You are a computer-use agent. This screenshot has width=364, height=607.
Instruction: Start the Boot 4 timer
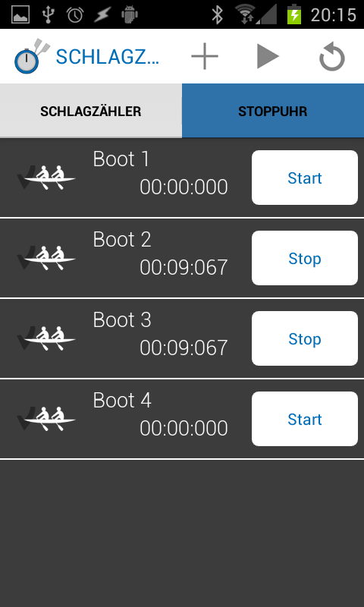305,420
